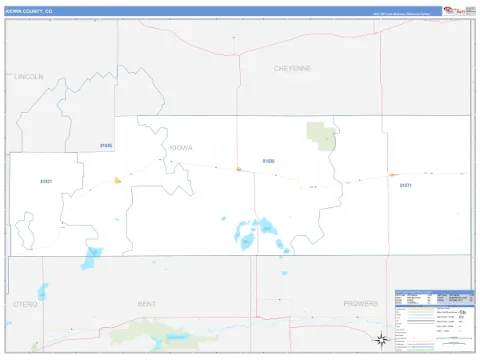This screenshot has height=360, width=480.
Task: Click the orange town marker above 81071
Action: pos(393,175)
